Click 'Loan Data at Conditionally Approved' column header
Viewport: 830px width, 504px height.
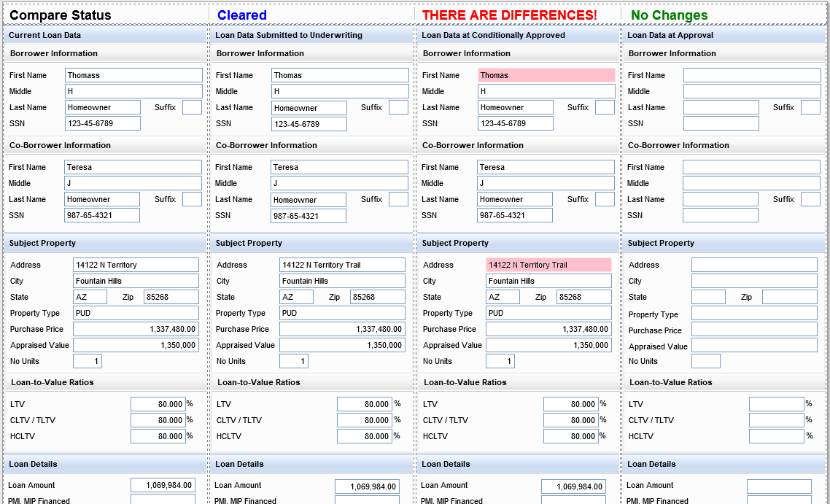(x=493, y=35)
